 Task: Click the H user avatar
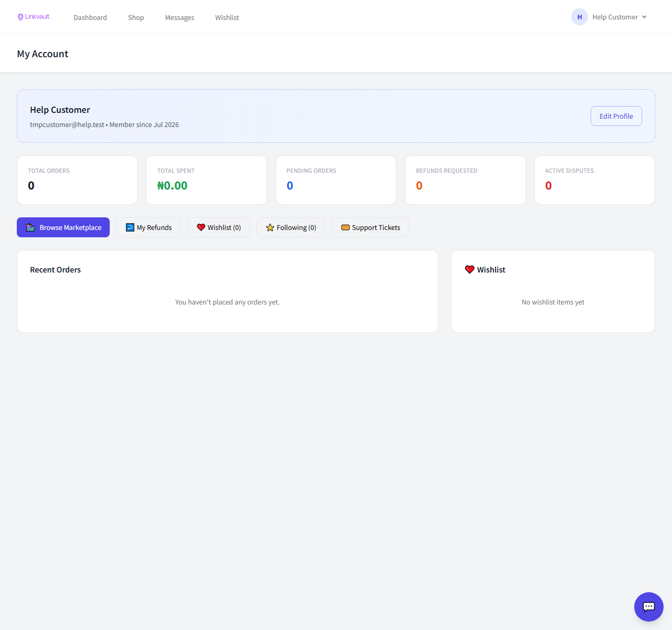580,17
